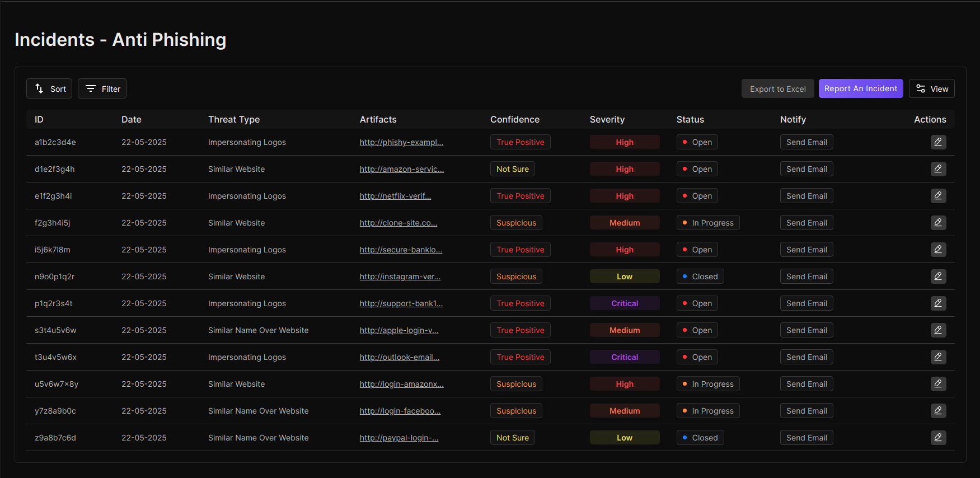The height and width of the screenshot is (478, 980).
Task: Open the phishy-exampl artifact link
Action: click(x=401, y=142)
